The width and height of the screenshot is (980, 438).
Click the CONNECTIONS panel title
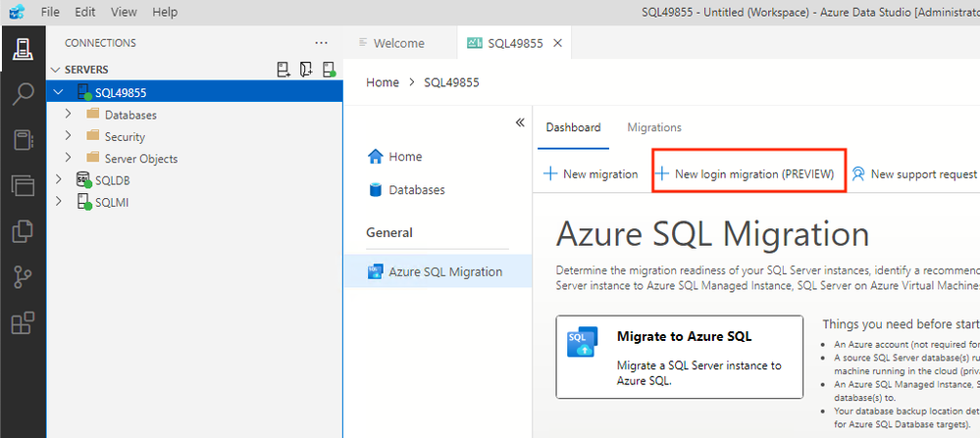click(x=100, y=43)
